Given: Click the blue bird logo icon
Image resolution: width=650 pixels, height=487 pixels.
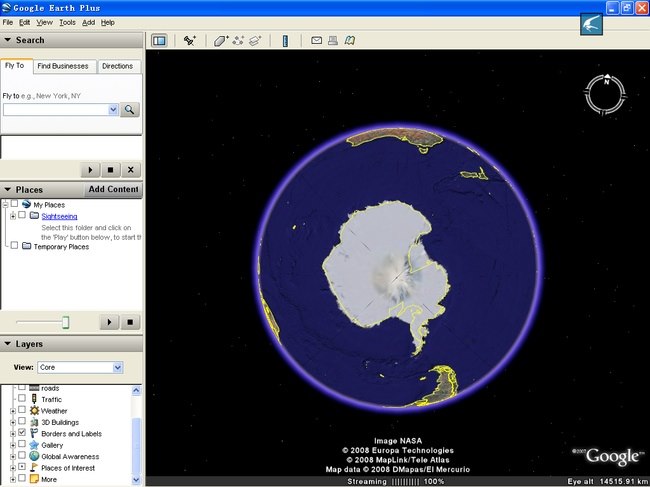Looking at the screenshot, I should (x=591, y=24).
